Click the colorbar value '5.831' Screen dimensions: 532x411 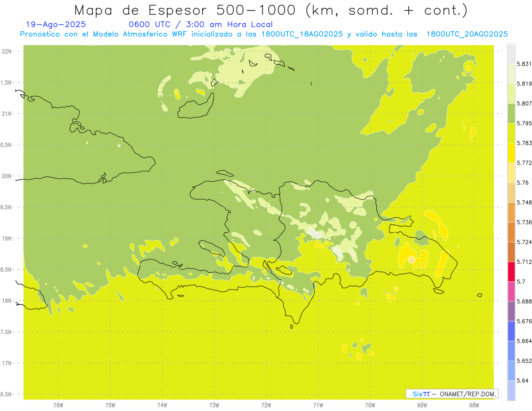(524, 64)
